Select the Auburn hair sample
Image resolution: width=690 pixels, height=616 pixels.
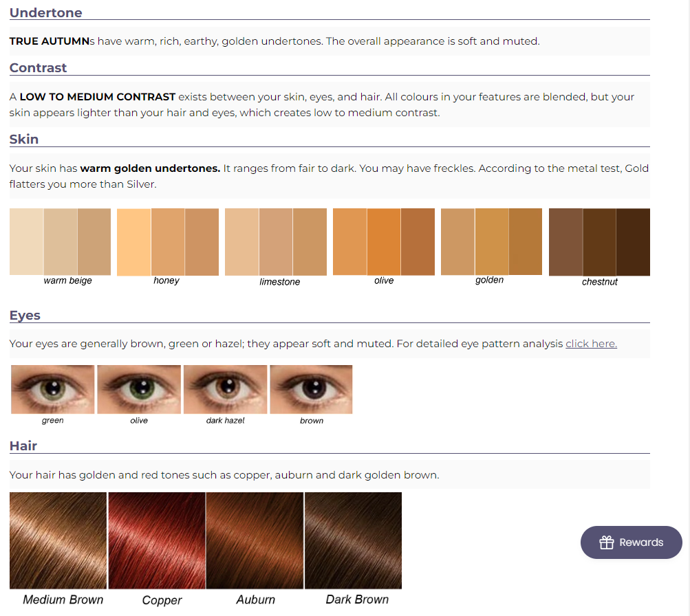(255, 540)
